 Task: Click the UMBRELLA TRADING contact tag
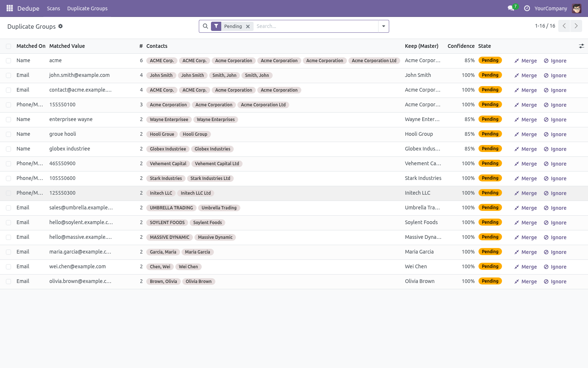171,208
